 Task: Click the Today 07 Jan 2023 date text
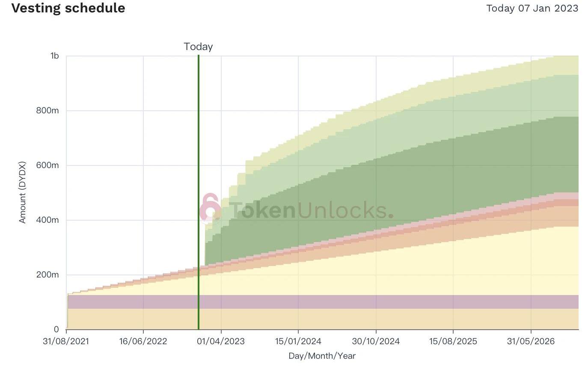click(532, 8)
